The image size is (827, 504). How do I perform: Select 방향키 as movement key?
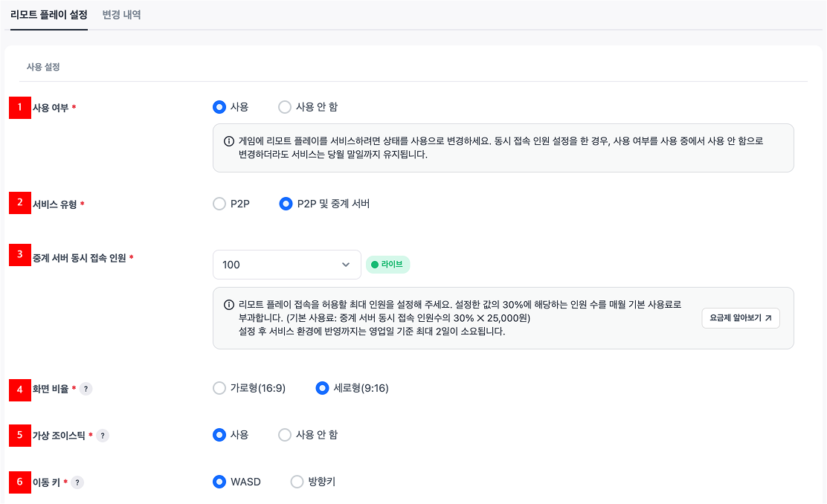pos(297,482)
